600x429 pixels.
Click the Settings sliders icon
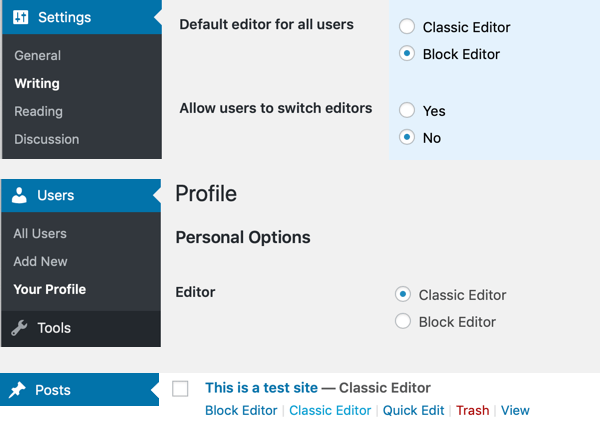pyautogui.click(x=20, y=17)
